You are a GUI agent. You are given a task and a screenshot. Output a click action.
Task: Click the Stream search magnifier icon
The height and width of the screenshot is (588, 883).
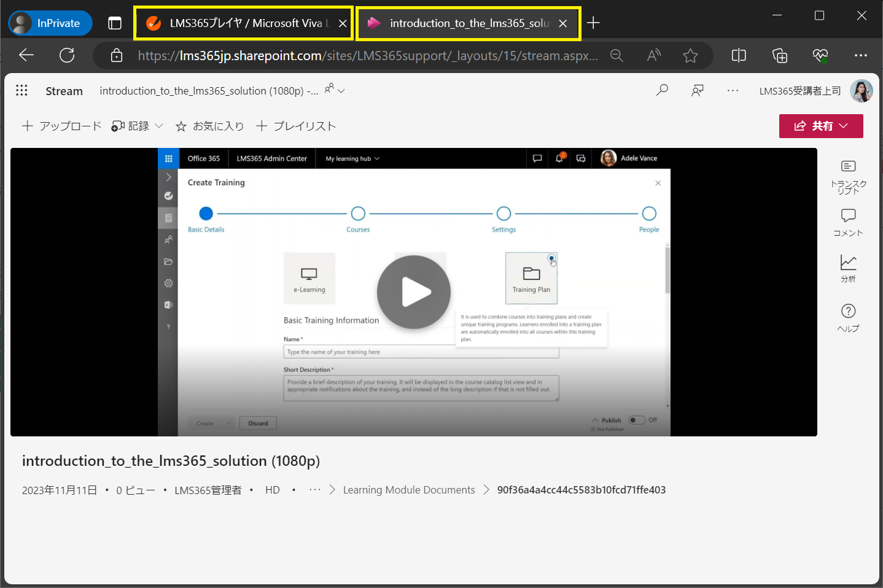tap(662, 90)
